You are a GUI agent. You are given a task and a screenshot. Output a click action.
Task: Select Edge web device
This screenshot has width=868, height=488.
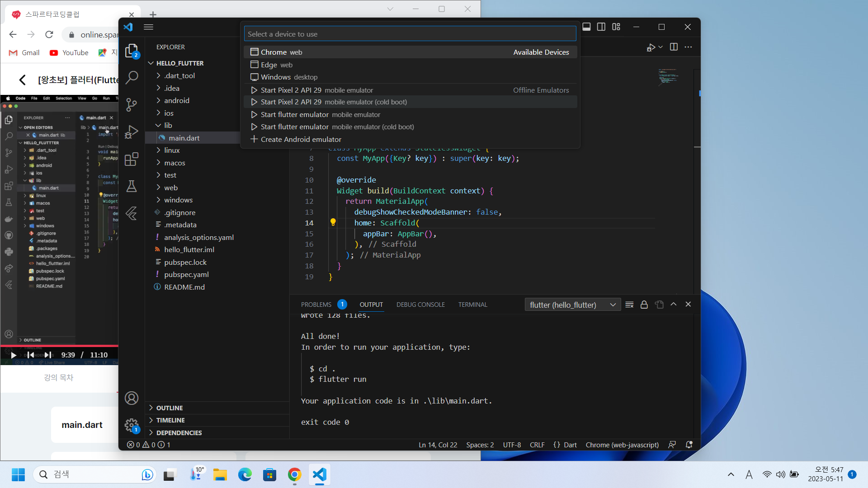(410, 65)
